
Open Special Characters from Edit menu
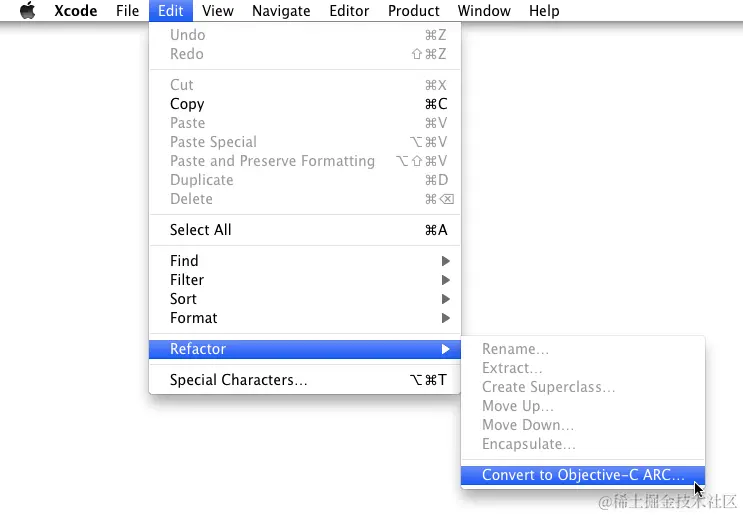coord(305,380)
